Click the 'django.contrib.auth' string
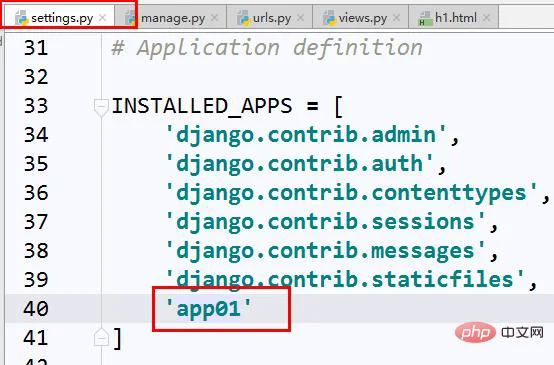Image resolution: width=554 pixels, height=365 pixels. pyautogui.click(x=300, y=165)
